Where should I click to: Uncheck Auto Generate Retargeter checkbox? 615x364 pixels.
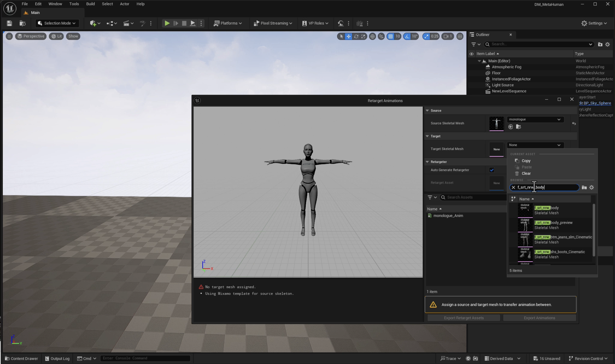pyautogui.click(x=492, y=170)
